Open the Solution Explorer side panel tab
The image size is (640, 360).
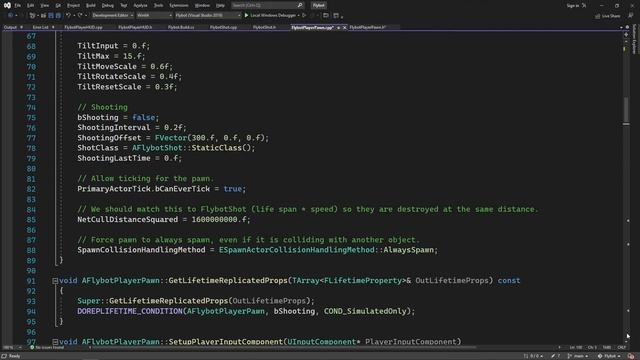(x=635, y=39)
